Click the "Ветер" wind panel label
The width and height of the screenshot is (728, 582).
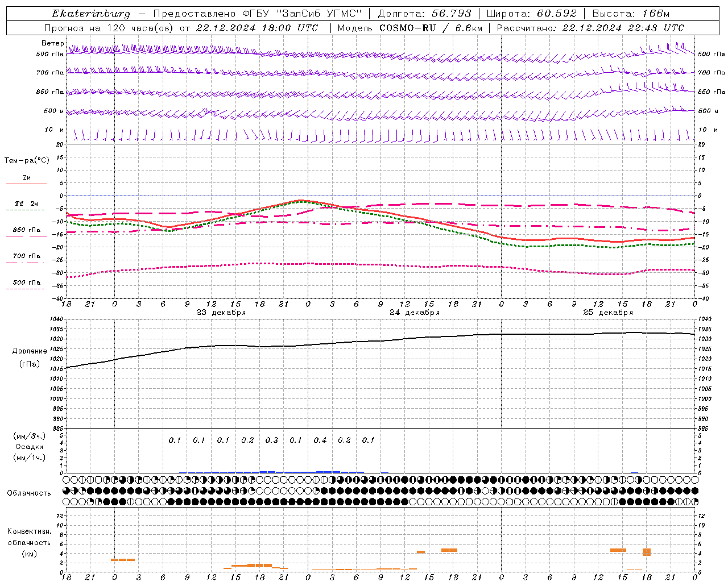(x=52, y=43)
